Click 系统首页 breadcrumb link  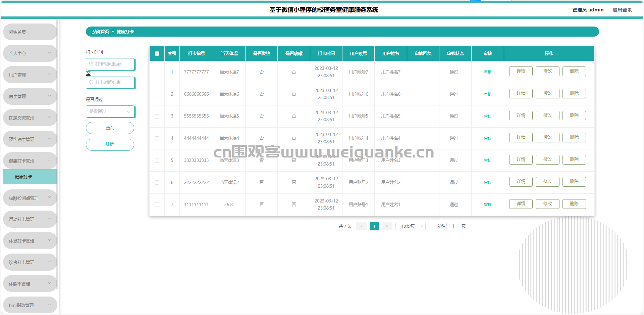100,32
